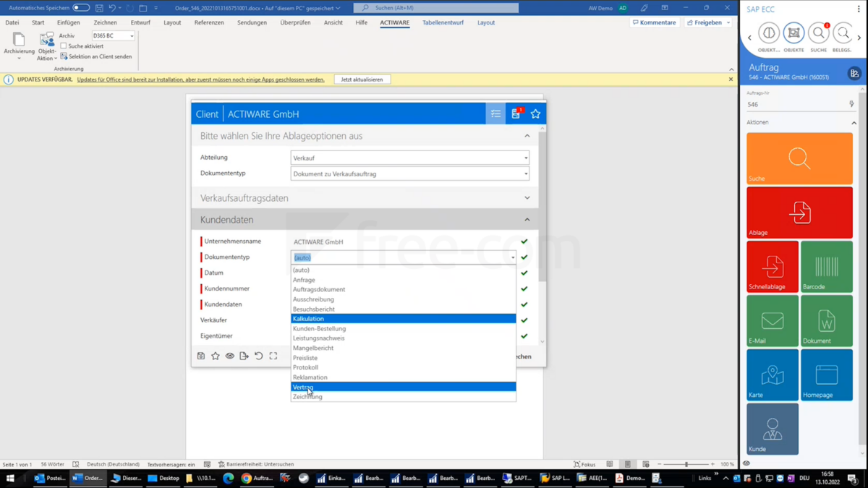
Task: Toggle the preview eye icon in the dialog footer
Action: click(229, 356)
